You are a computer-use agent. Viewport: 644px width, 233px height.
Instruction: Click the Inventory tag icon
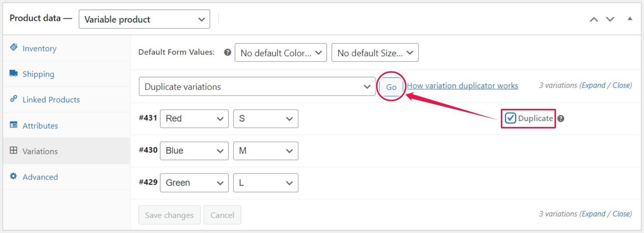point(14,47)
